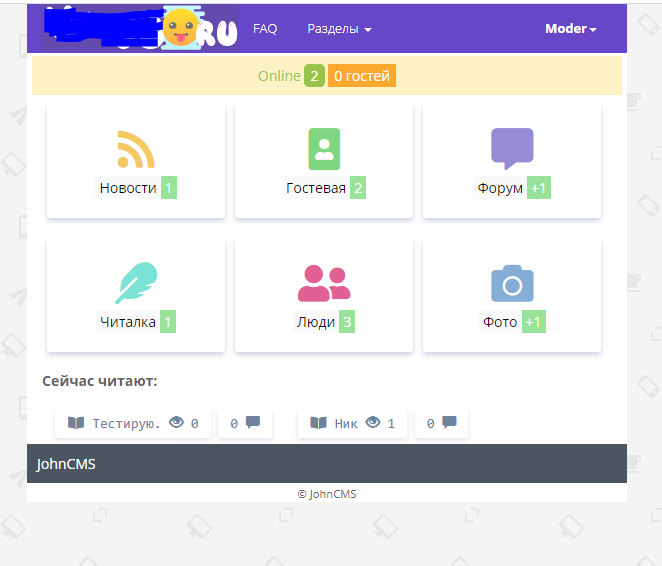Open the FAQ page link
Image resolution: width=662 pixels, height=566 pixels.
click(265, 29)
